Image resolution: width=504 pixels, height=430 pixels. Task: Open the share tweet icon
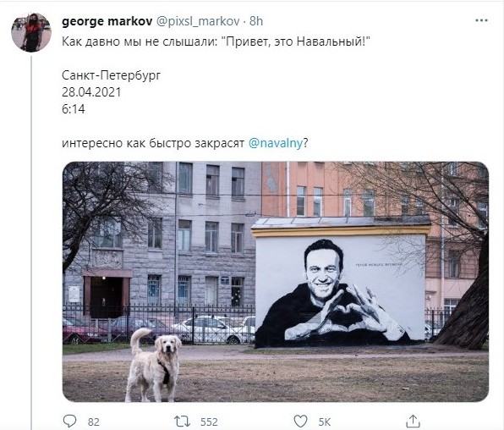coord(413,421)
